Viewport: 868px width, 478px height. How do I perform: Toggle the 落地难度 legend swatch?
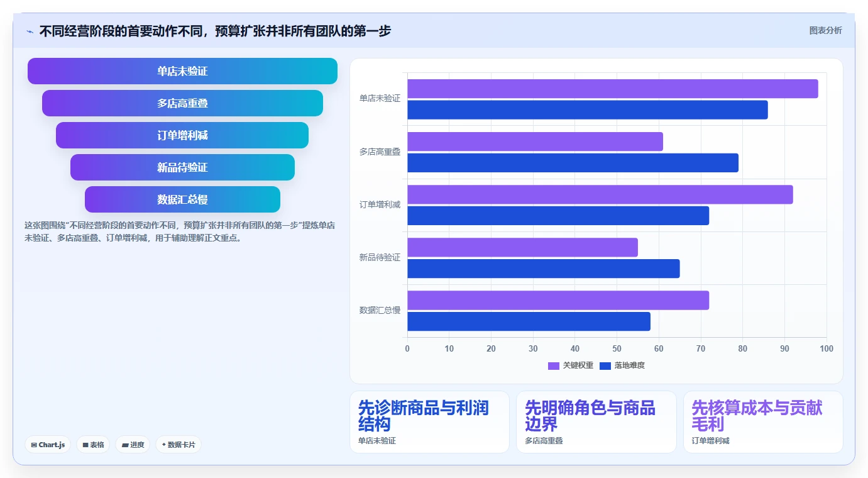tap(605, 365)
